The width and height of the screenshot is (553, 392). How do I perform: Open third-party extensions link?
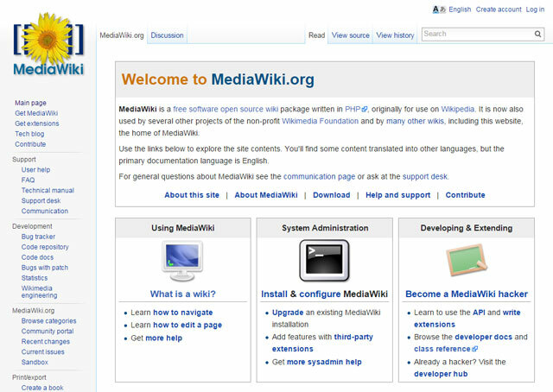point(322,343)
